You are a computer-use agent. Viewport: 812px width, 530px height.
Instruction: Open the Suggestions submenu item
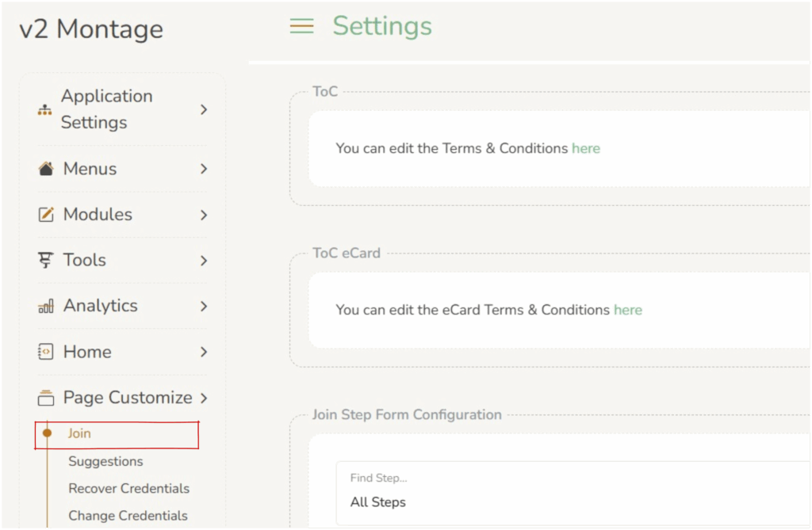(105, 461)
